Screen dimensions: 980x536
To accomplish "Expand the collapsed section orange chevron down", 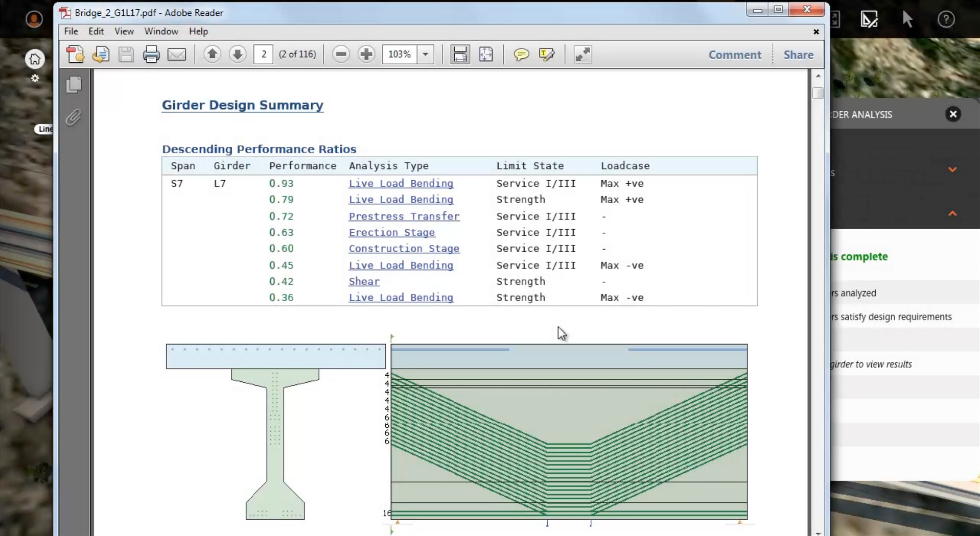I will (952, 169).
